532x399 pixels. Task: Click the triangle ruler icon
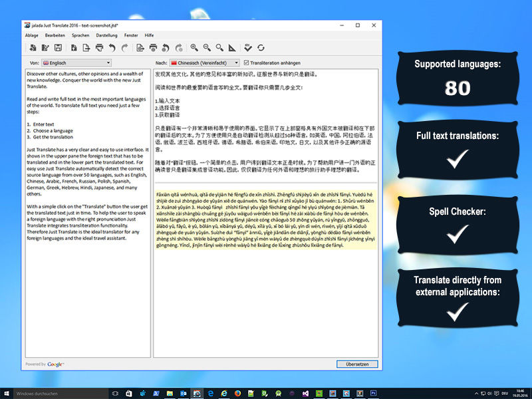(x=232, y=48)
